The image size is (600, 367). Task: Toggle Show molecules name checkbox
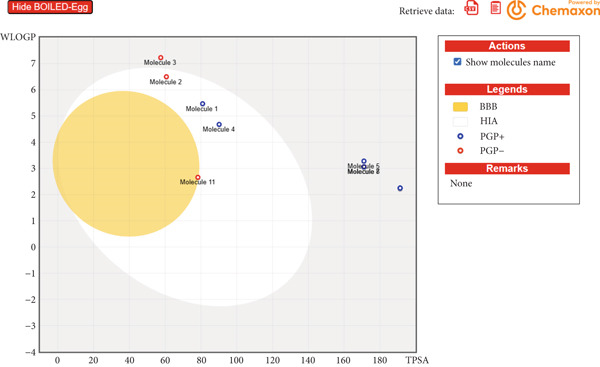coord(457,62)
